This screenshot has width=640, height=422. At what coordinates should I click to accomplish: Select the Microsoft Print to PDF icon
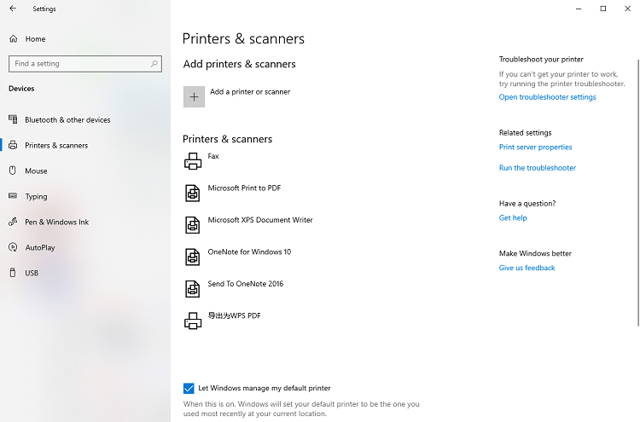193,193
